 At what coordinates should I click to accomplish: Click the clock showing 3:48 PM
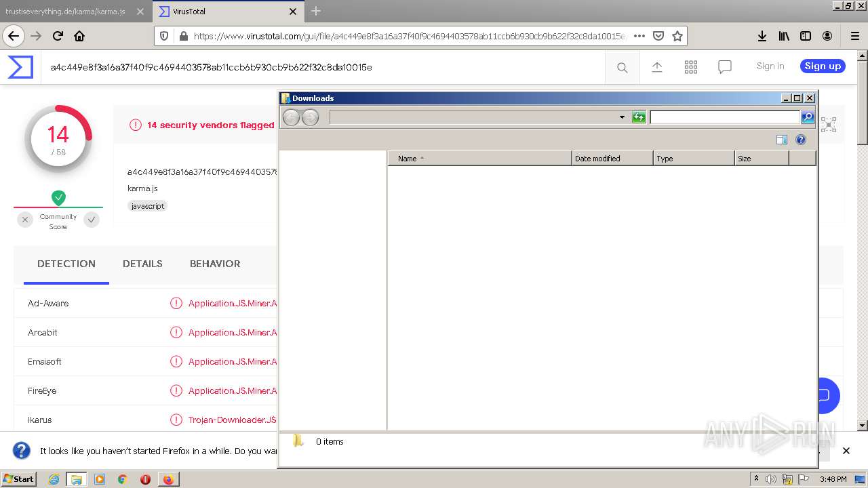pos(833,479)
